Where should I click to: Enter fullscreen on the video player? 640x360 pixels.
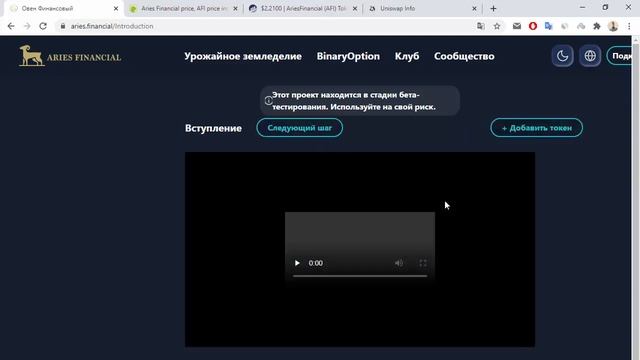(x=423, y=263)
